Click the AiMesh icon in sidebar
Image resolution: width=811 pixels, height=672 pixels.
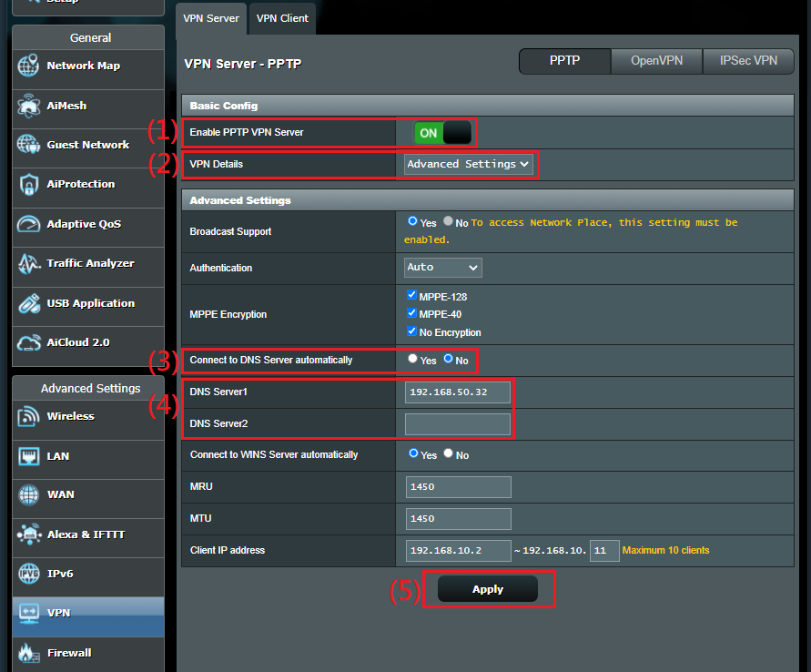pos(29,106)
